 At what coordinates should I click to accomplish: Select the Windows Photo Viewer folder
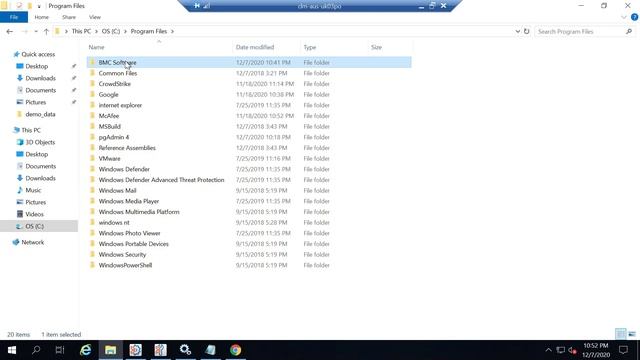tap(129, 233)
